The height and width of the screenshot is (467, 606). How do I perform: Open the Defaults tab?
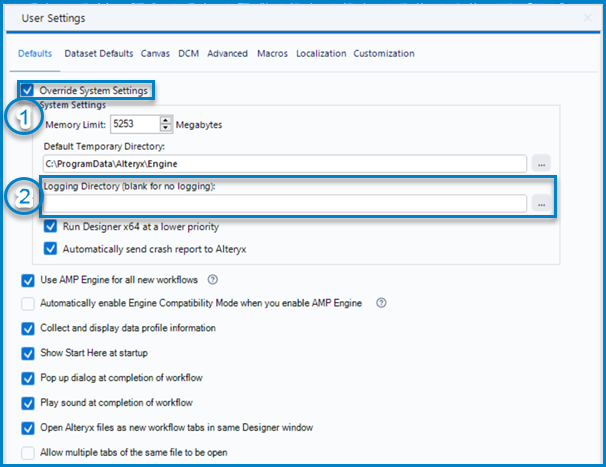[35, 53]
